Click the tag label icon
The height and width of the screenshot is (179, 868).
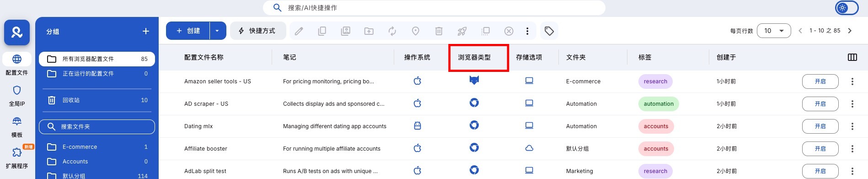coord(549,31)
